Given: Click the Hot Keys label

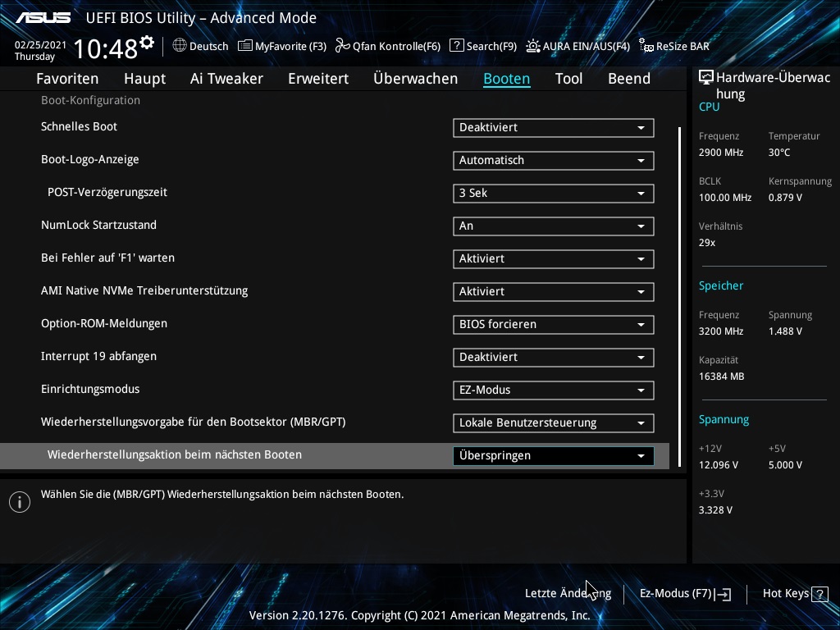Looking at the screenshot, I should click(786, 593).
